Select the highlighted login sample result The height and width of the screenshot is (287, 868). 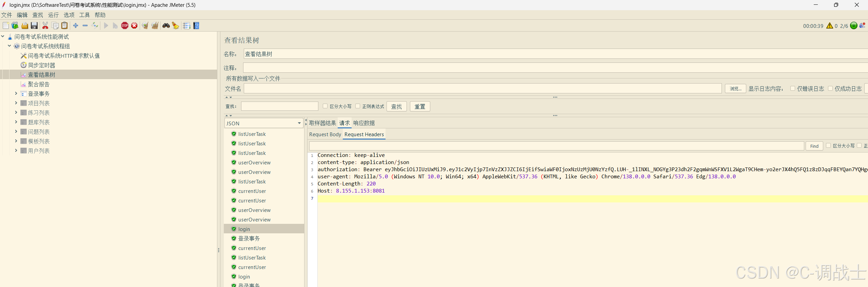tap(264, 229)
